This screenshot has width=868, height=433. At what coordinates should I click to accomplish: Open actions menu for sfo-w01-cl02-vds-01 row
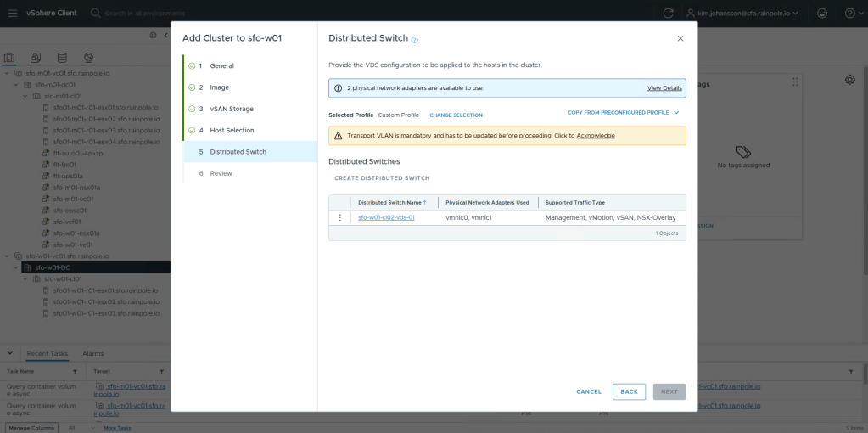(340, 217)
